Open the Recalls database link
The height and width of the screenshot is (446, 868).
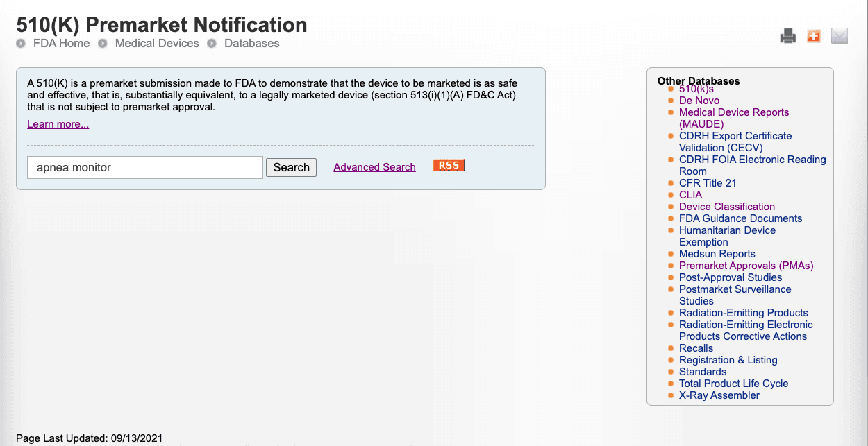pos(696,348)
